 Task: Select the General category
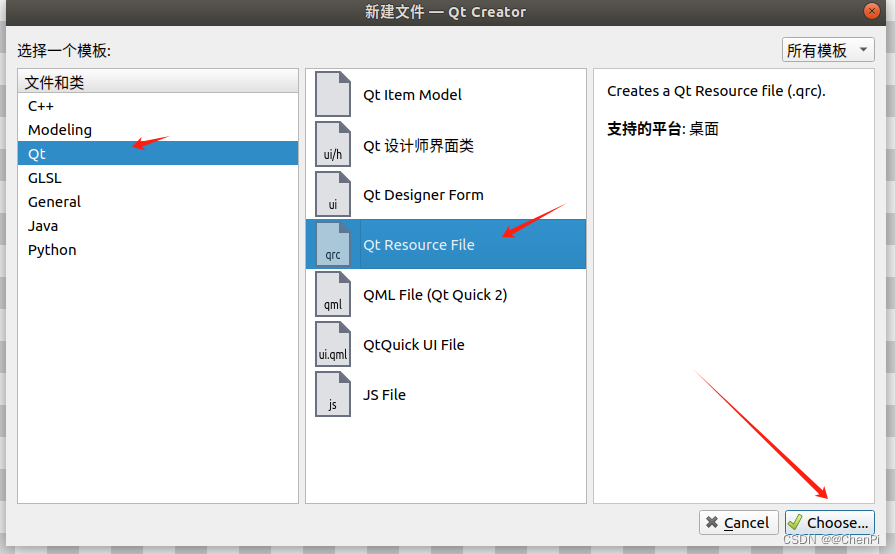point(158,201)
